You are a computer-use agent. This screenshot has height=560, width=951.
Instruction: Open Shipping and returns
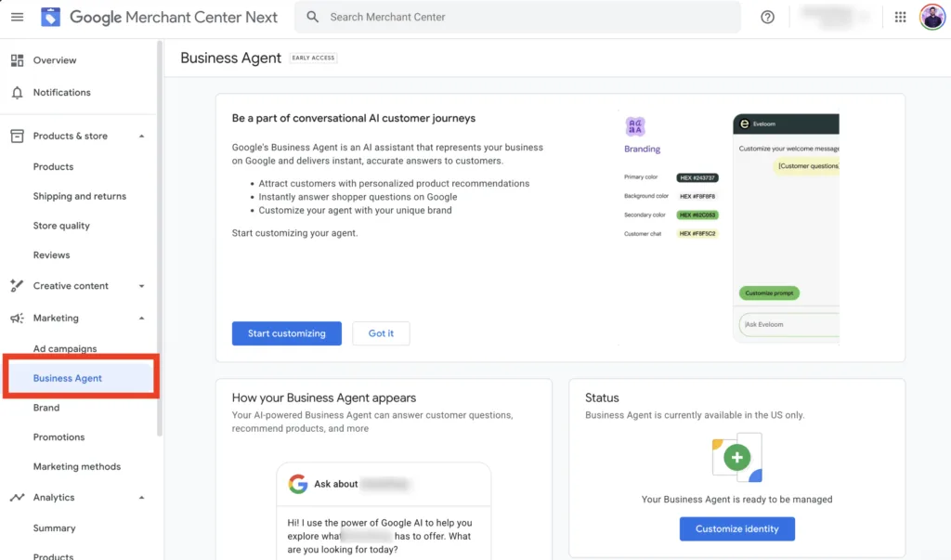pos(80,196)
